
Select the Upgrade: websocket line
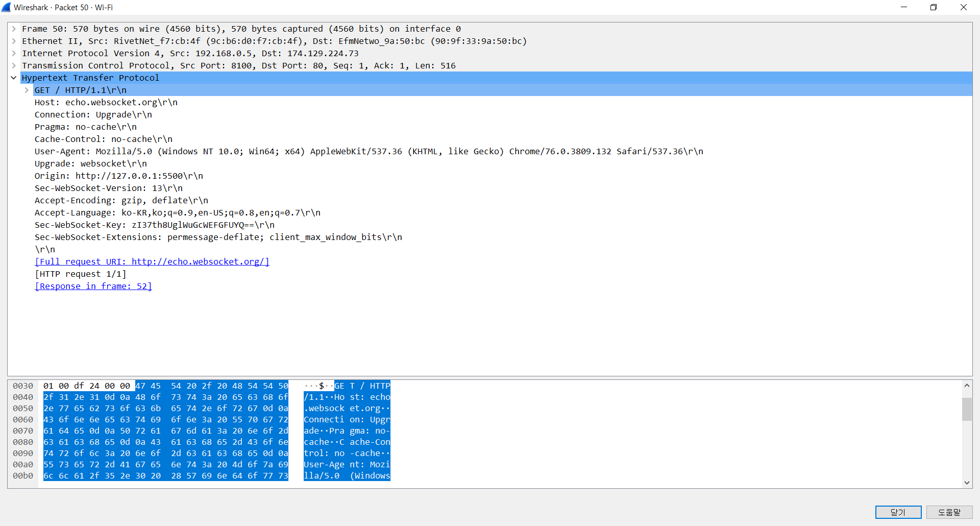click(x=91, y=163)
